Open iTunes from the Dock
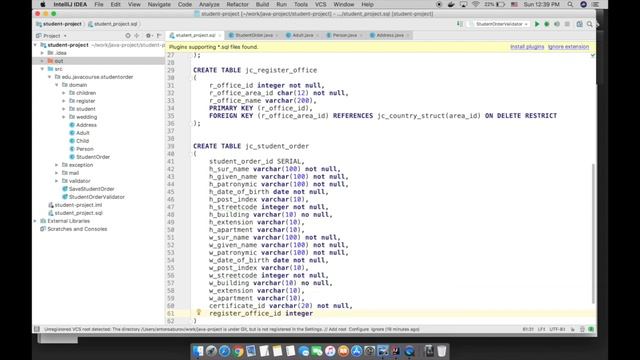 [x=330, y=351]
